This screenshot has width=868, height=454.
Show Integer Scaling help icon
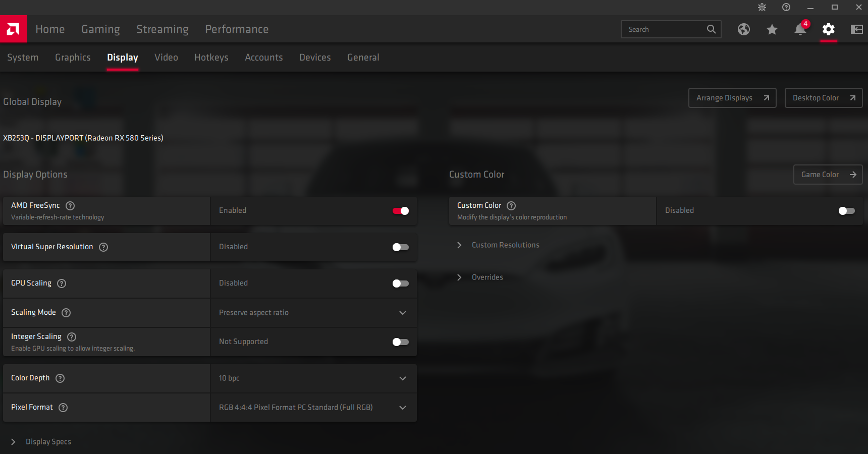tap(72, 336)
